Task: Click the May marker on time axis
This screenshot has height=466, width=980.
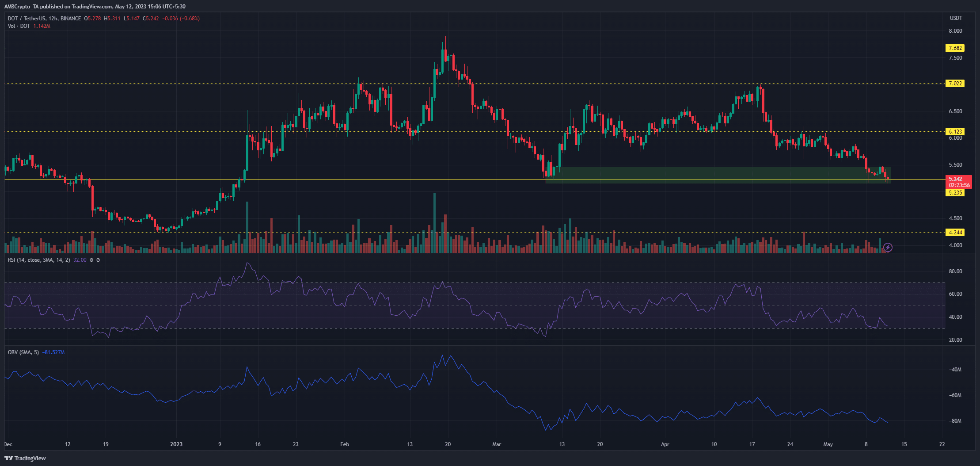Action: (x=828, y=444)
